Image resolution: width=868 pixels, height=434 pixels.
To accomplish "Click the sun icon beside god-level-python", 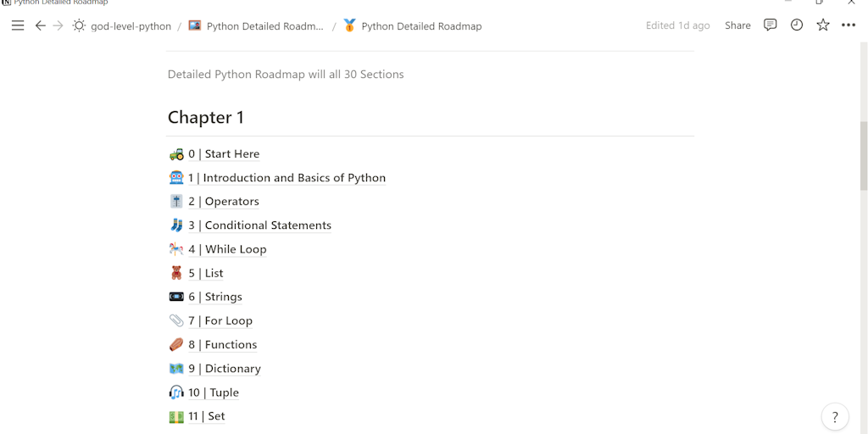I will coord(79,25).
